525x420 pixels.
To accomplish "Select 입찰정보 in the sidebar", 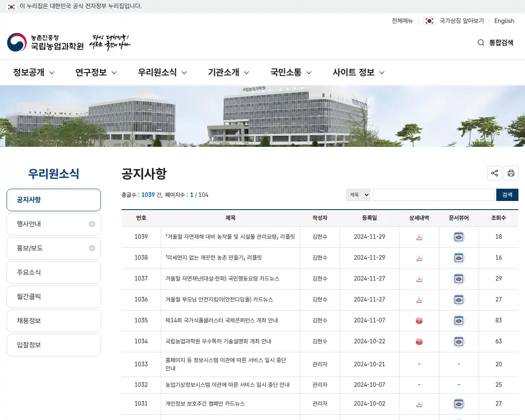I will pos(54,345).
